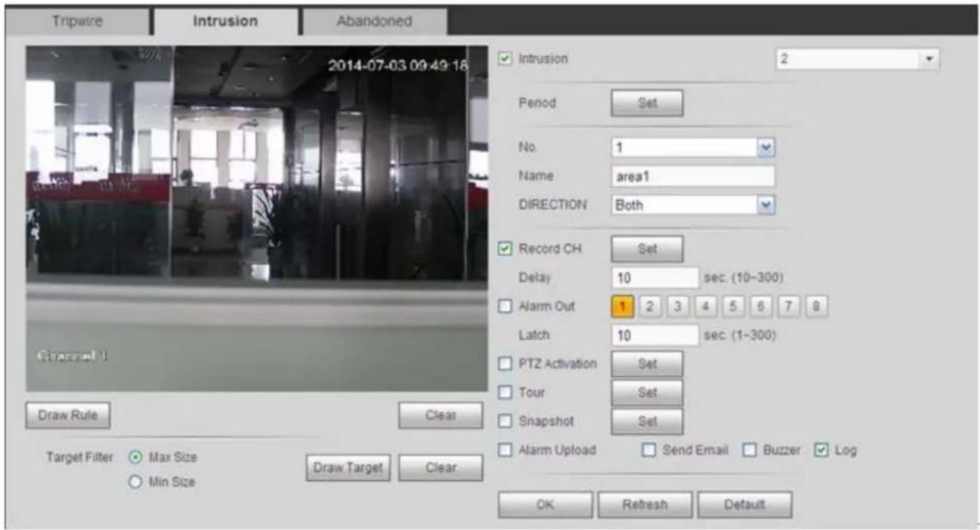
Task: Open the Abandoned tab
Action: (374, 21)
